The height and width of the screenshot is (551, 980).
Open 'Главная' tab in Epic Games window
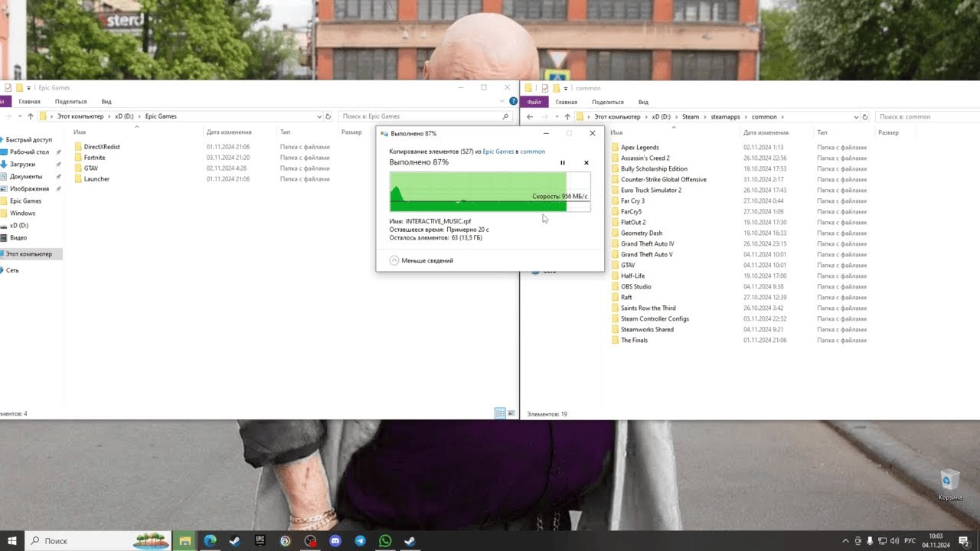[30, 102]
